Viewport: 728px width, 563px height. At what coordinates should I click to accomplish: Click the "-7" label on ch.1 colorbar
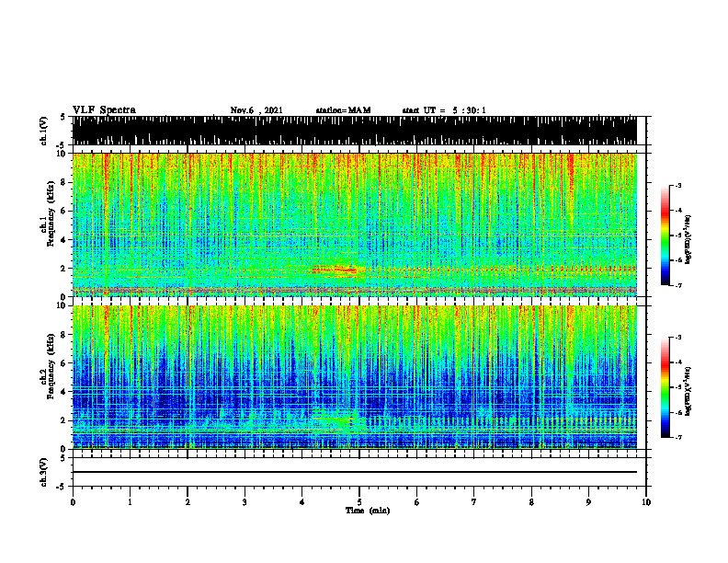point(678,285)
